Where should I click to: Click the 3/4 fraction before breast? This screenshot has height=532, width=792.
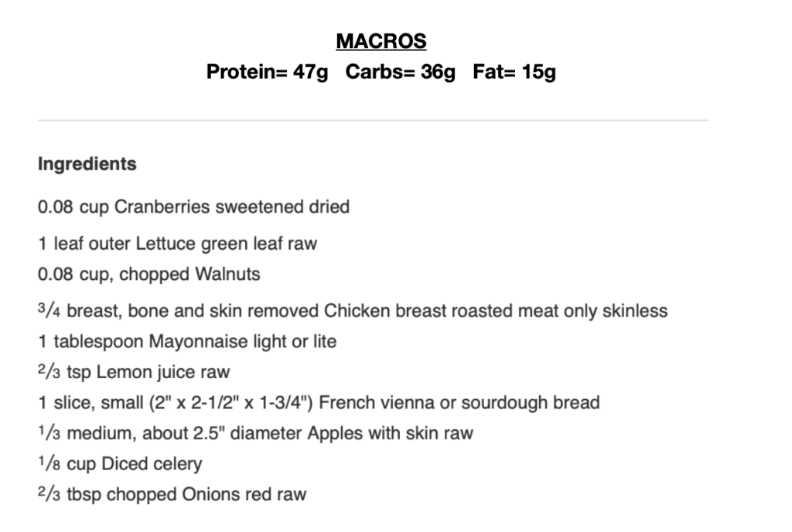coord(49,311)
